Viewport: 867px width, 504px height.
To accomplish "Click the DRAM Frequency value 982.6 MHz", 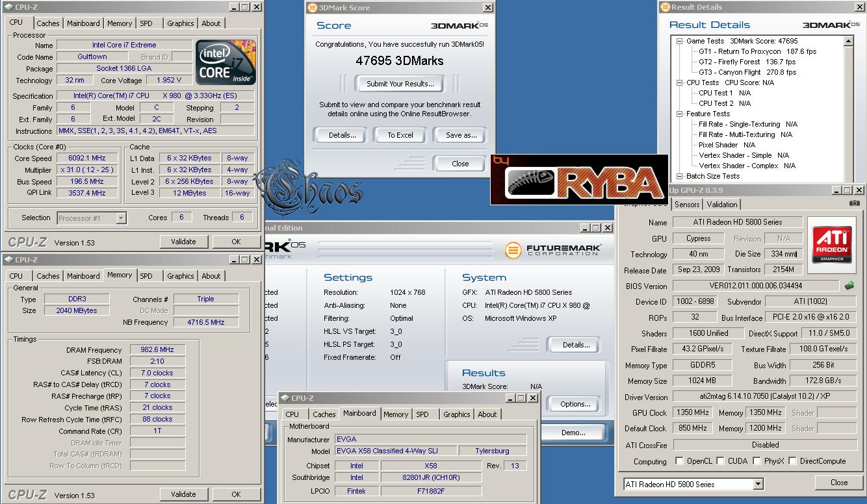I will (x=157, y=350).
